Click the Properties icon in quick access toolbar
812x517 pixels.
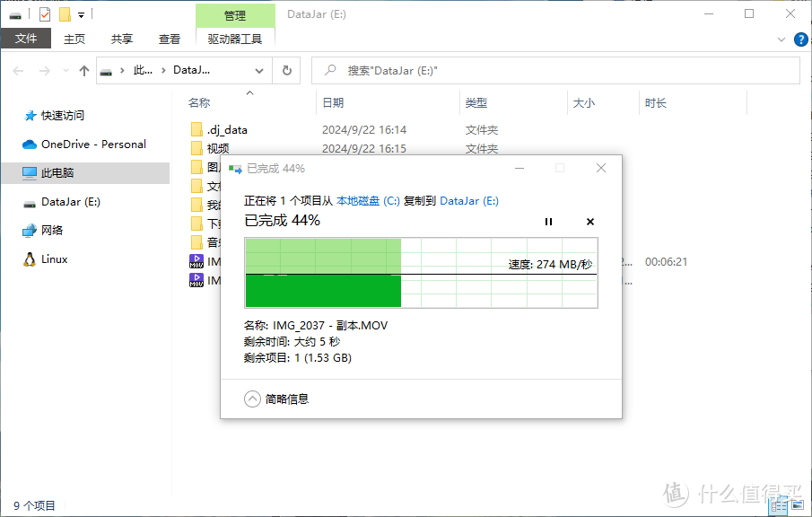[45, 14]
